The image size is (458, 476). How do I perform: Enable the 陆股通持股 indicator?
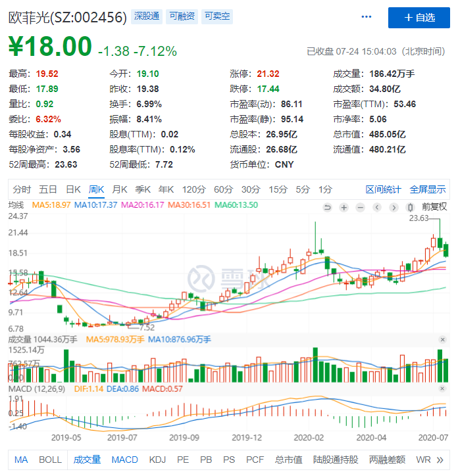click(x=336, y=460)
